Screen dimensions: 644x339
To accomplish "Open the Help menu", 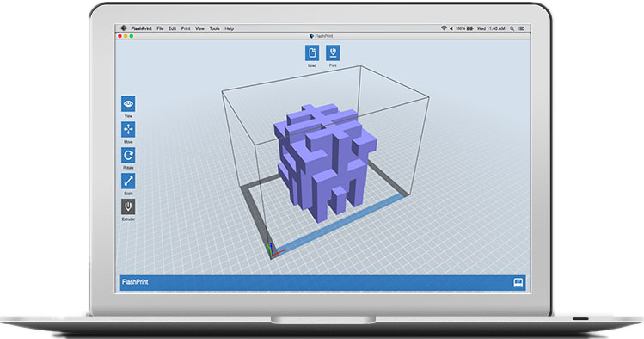I will (230, 28).
